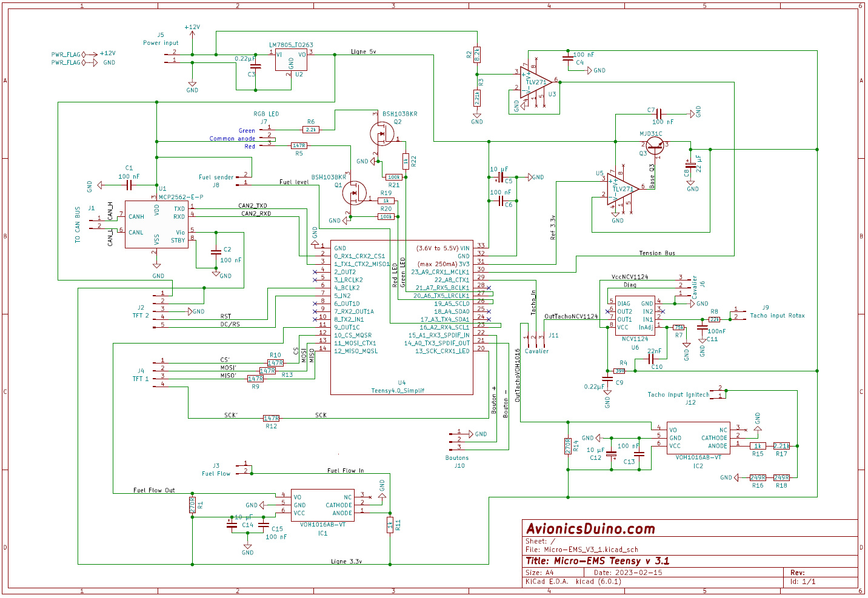Select the GND symbol below capacitor C3
Viewport: 868px width, 598px height.
pyautogui.click(x=193, y=84)
